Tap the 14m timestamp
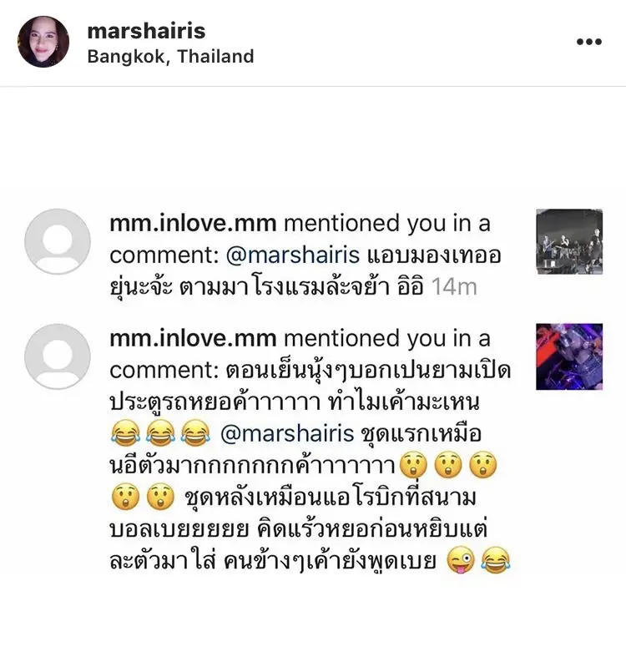Image resolution: width=626 pixels, height=672 pixels. click(x=454, y=287)
